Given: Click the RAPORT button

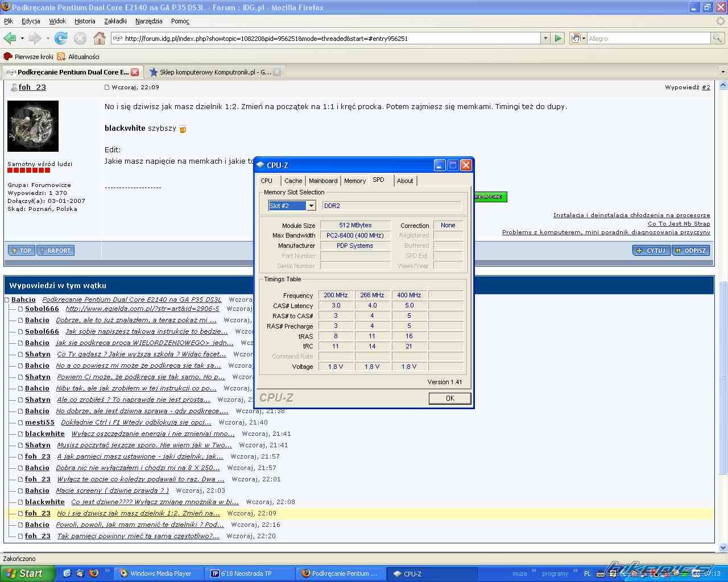Looking at the screenshot, I should coord(55,251).
